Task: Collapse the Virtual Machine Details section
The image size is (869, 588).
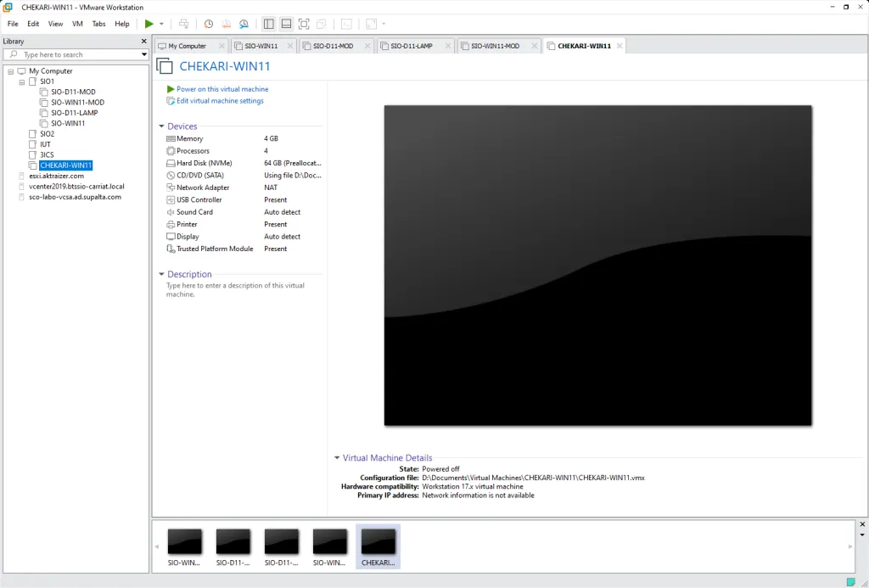Action: [x=337, y=458]
